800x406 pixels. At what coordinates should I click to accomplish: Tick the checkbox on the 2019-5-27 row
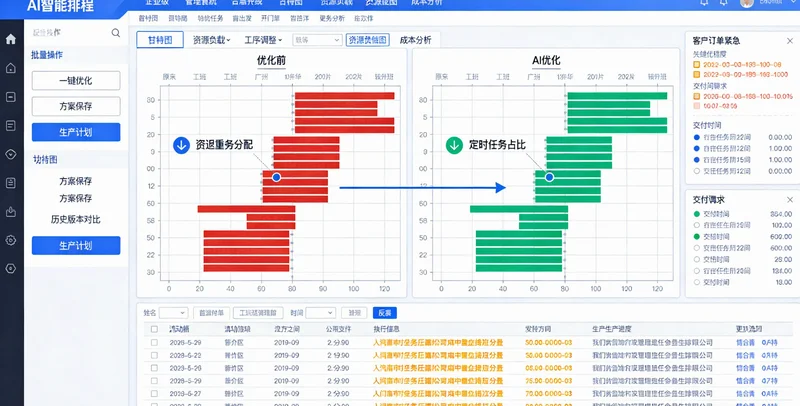[x=154, y=393]
